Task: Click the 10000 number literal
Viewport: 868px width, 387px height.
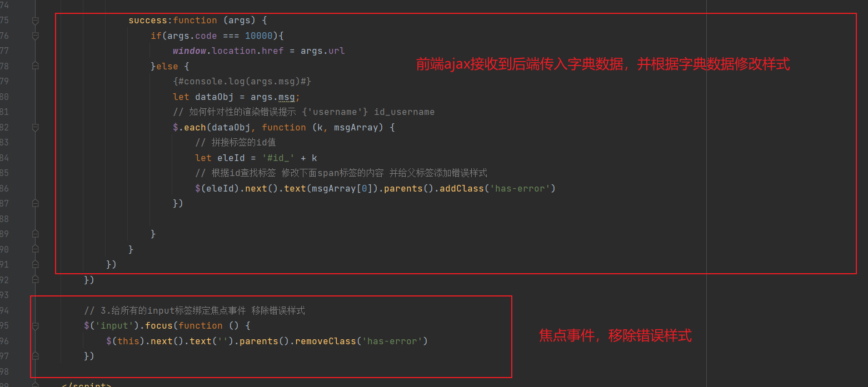Action: tap(258, 36)
